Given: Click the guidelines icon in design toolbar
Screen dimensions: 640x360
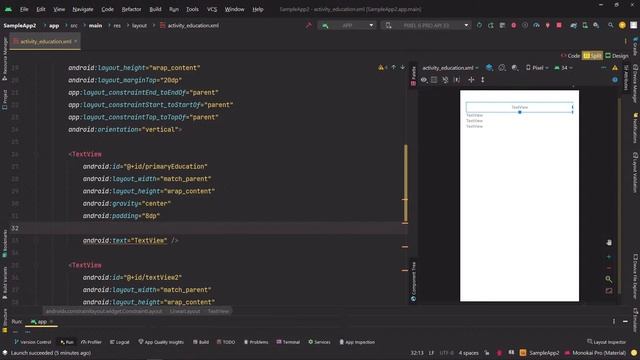Looking at the screenshot, I should pos(471,80).
